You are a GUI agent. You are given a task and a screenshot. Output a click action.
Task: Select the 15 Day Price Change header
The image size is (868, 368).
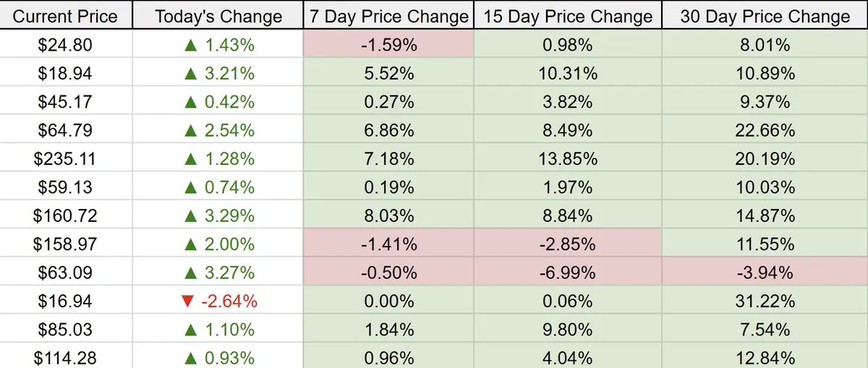coord(567,16)
